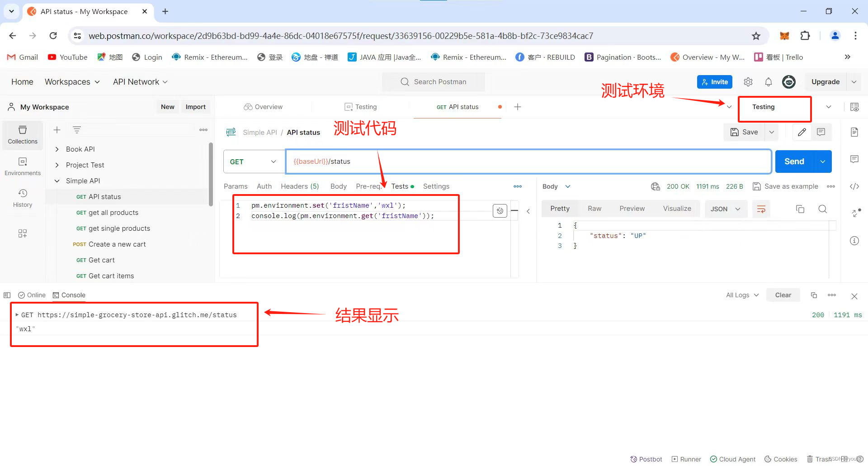Screen dimensions: 868x466
Task: Click the network globe icon near status
Action: point(656,186)
